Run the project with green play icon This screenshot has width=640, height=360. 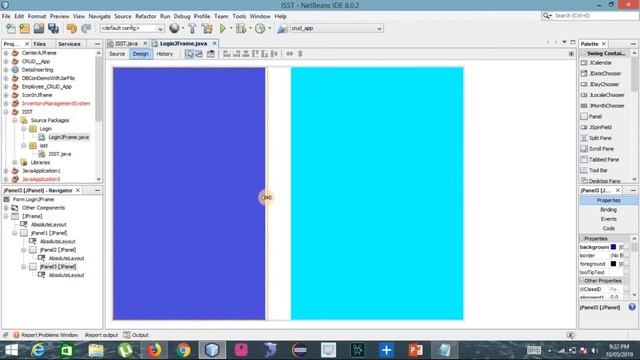[222, 28]
